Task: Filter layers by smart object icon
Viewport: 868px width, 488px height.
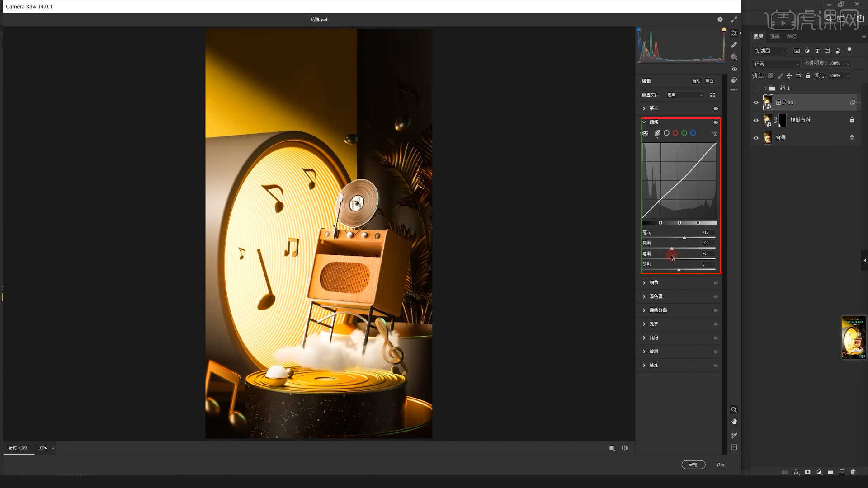Action: tap(838, 51)
